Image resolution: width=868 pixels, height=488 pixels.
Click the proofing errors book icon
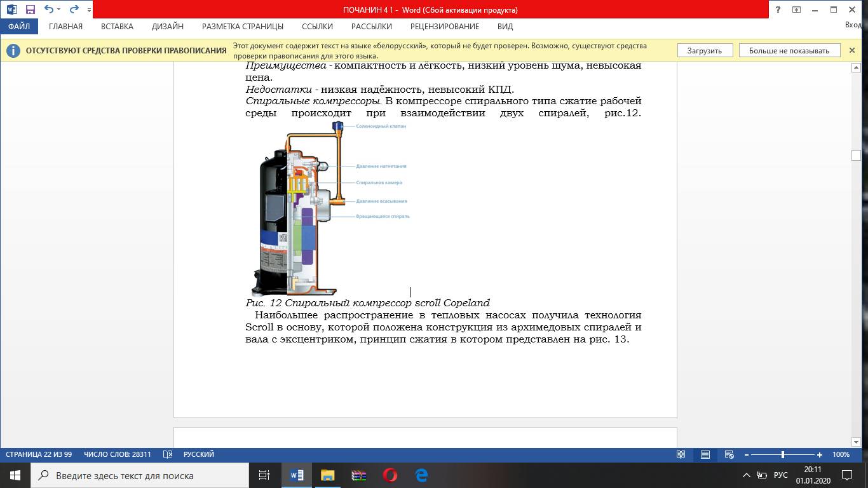click(x=168, y=454)
